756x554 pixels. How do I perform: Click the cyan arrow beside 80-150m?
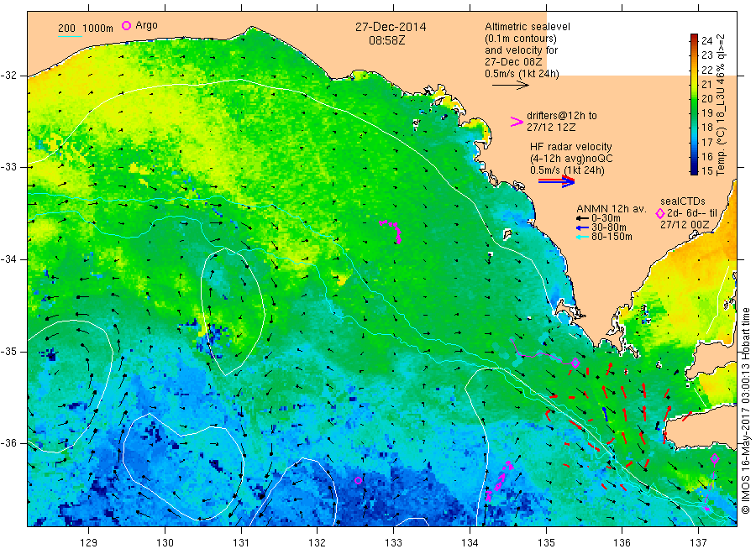[583, 237]
